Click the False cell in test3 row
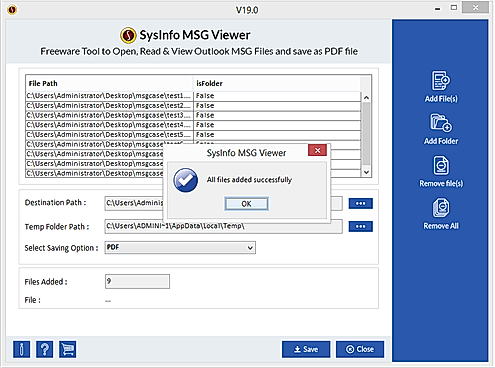This screenshot has height=368, width=495. [x=277, y=115]
